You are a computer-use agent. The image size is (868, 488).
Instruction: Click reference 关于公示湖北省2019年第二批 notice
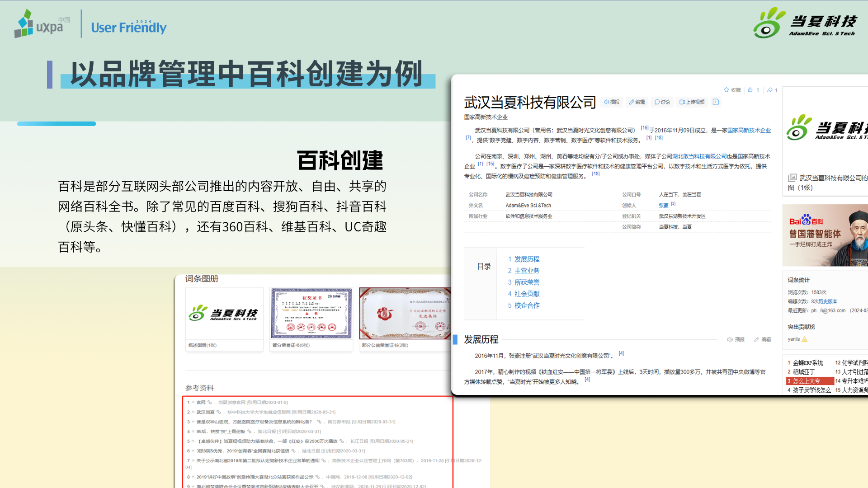tap(258, 461)
